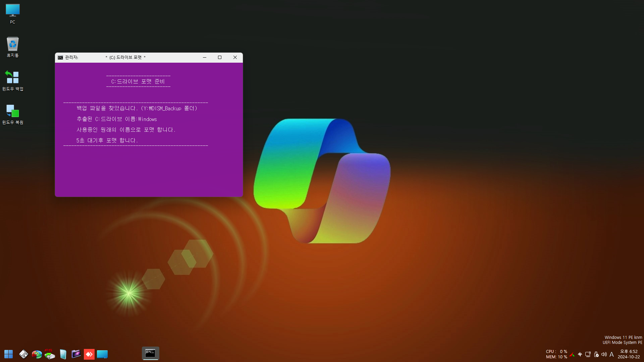
Task: Launch the 윈도우 백업 desktop shortcut
Action: click(12, 81)
